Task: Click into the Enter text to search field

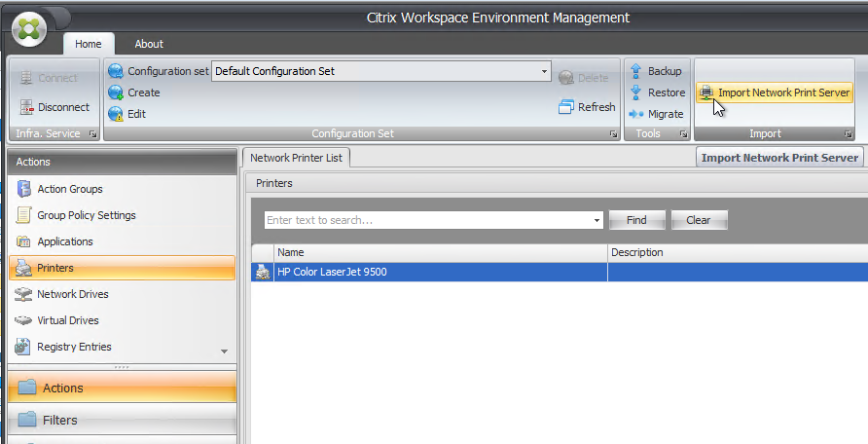Action: tap(428, 220)
